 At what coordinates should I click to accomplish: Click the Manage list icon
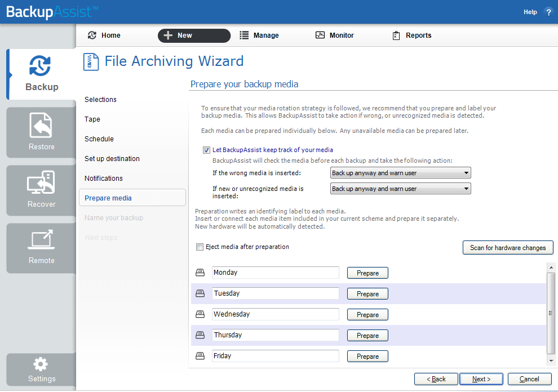pyautogui.click(x=244, y=35)
